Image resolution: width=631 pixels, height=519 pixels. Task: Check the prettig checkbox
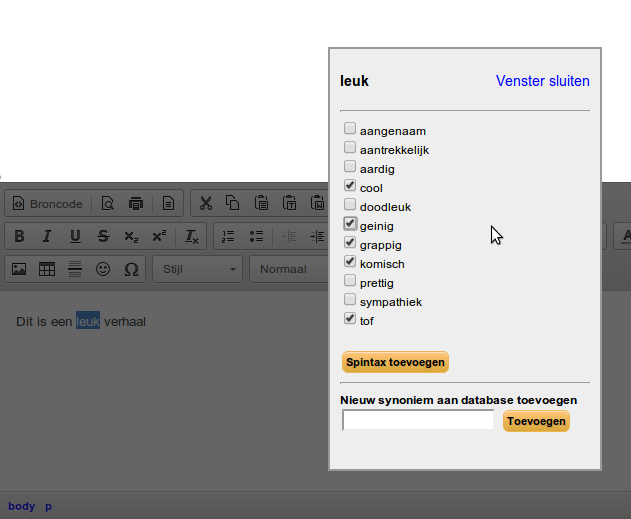pyautogui.click(x=350, y=280)
